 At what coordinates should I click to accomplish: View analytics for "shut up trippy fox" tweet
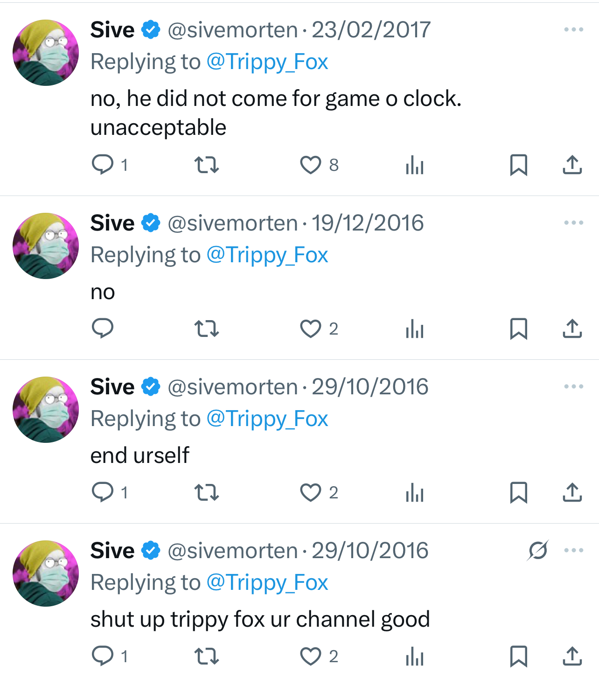415,657
